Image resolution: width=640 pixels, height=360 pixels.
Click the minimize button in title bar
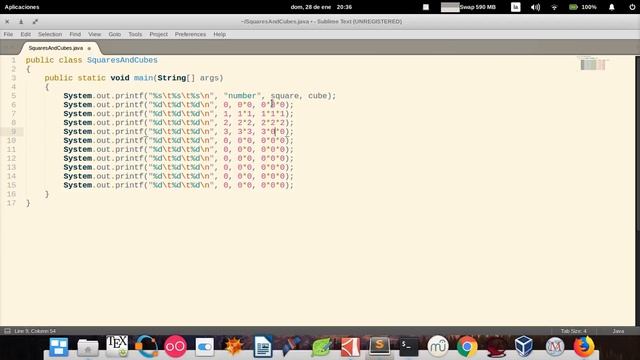(21, 22)
